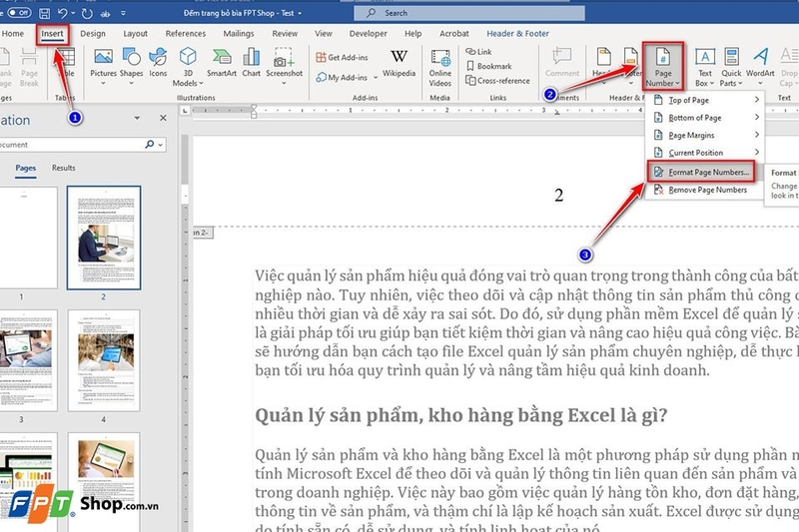
Task: Click the Save disk icon
Action: pyautogui.click(x=44, y=13)
